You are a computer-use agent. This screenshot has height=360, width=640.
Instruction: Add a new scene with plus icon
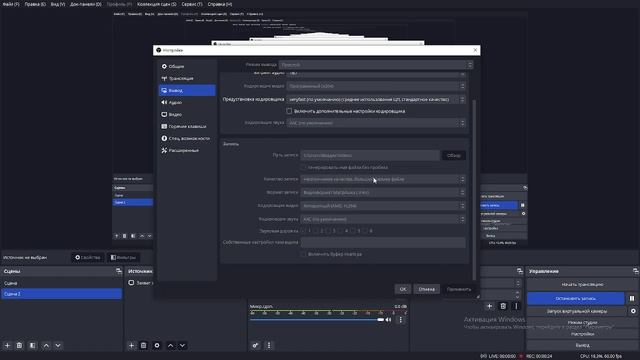[x=7, y=345]
